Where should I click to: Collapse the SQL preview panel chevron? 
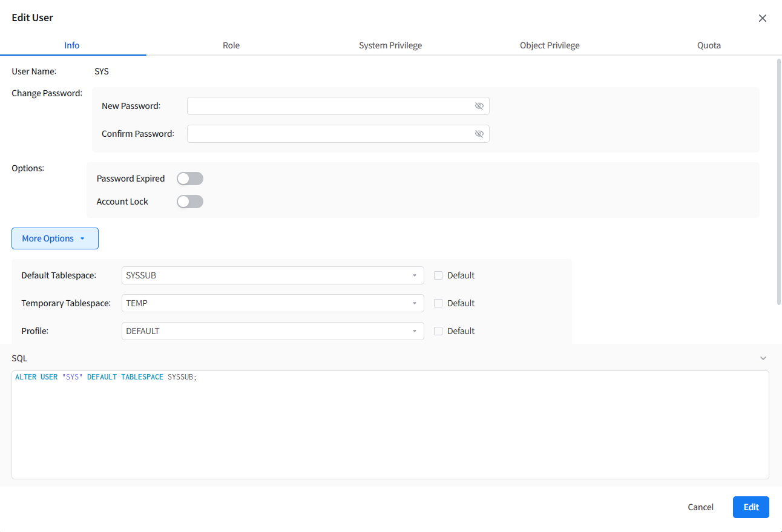tap(763, 358)
